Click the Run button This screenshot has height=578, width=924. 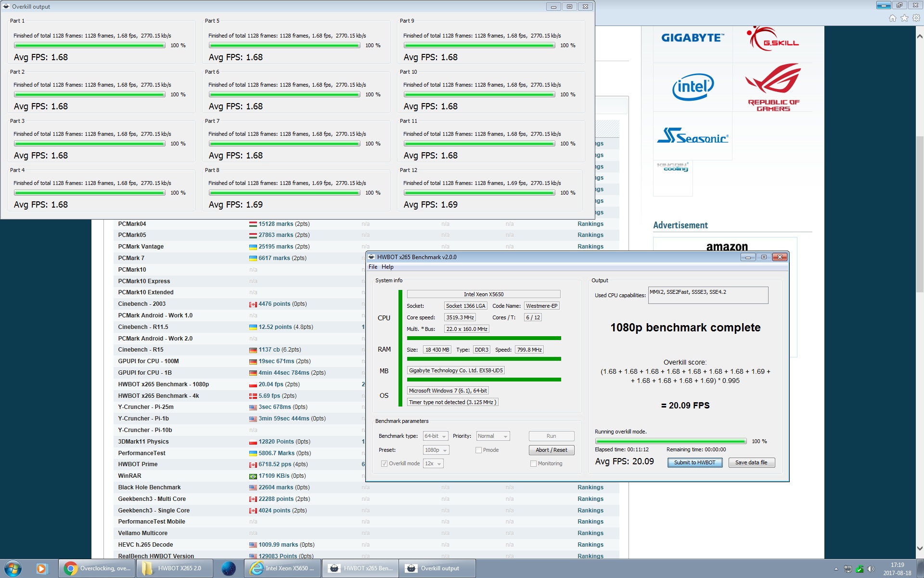point(552,436)
